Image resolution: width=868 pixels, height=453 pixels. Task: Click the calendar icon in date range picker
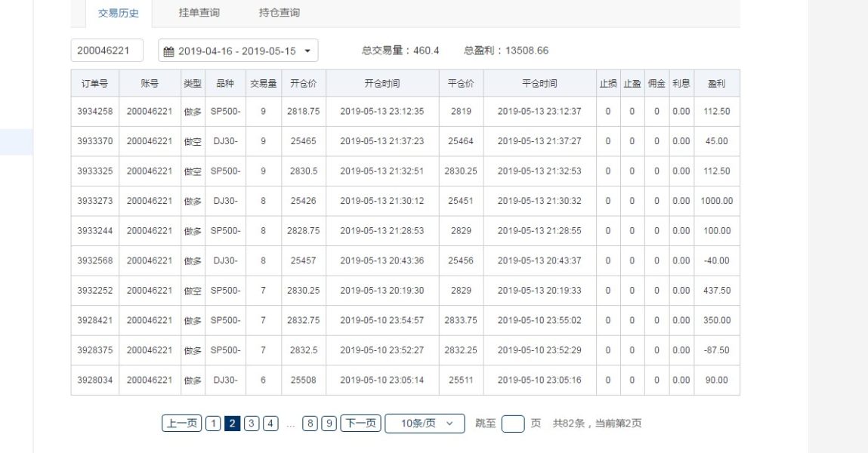(x=168, y=51)
